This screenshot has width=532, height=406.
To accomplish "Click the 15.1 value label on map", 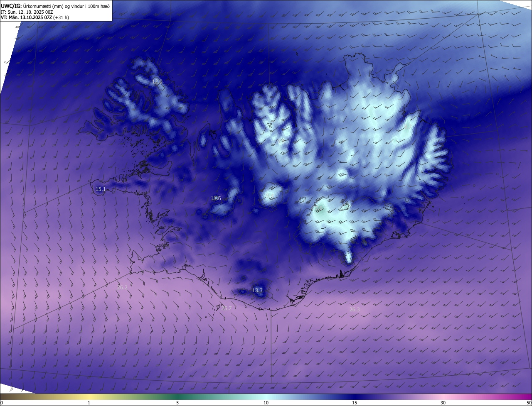I will (101, 189).
